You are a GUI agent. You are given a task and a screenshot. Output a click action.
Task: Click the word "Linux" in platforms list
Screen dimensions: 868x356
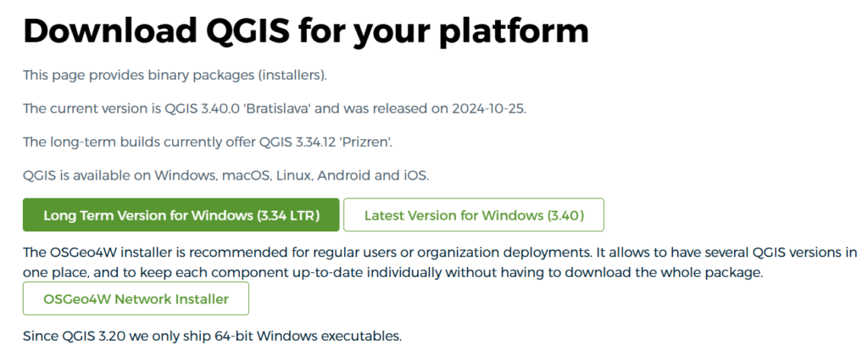pos(295,175)
